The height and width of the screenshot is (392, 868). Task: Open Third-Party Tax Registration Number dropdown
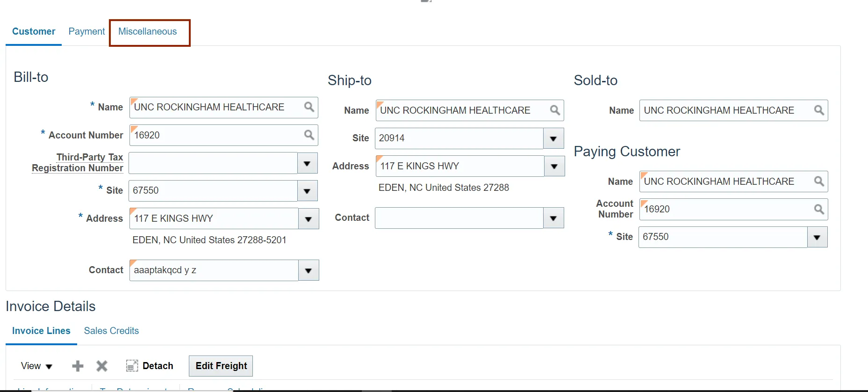click(308, 163)
